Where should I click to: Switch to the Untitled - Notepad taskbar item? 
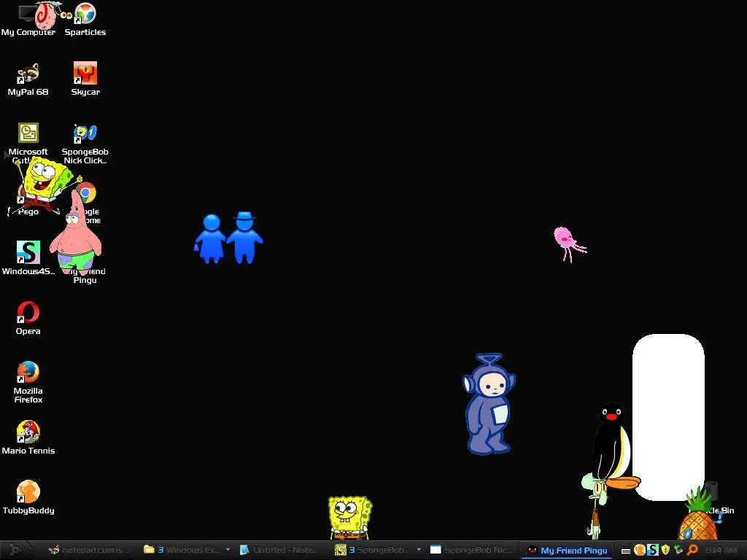pyautogui.click(x=280, y=550)
